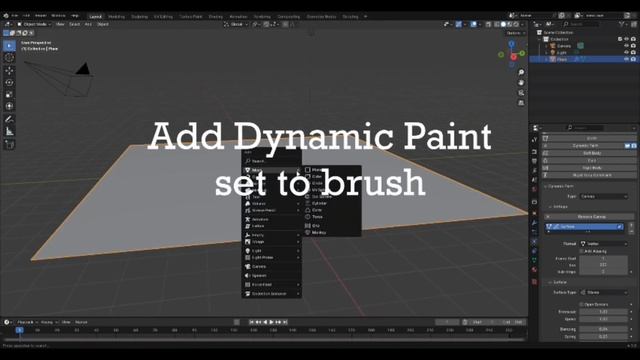This screenshot has height=360, width=640.
Task: Switch viewport to rendered shading
Action: click(516, 24)
